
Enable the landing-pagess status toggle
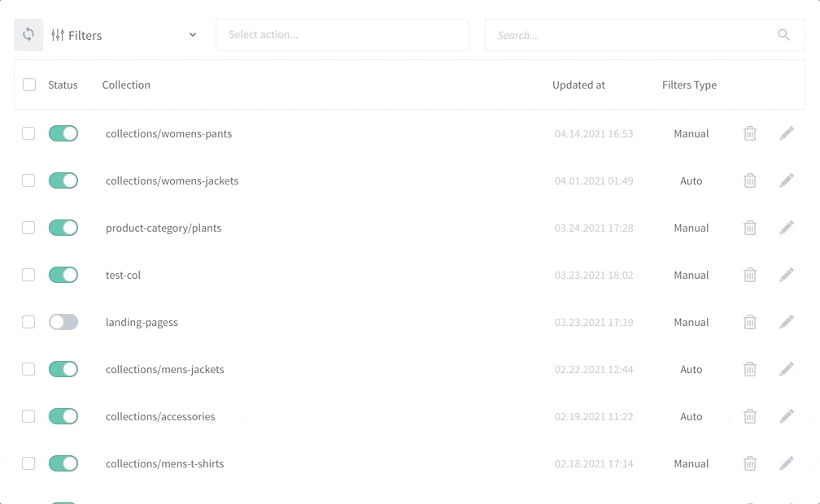click(x=64, y=322)
